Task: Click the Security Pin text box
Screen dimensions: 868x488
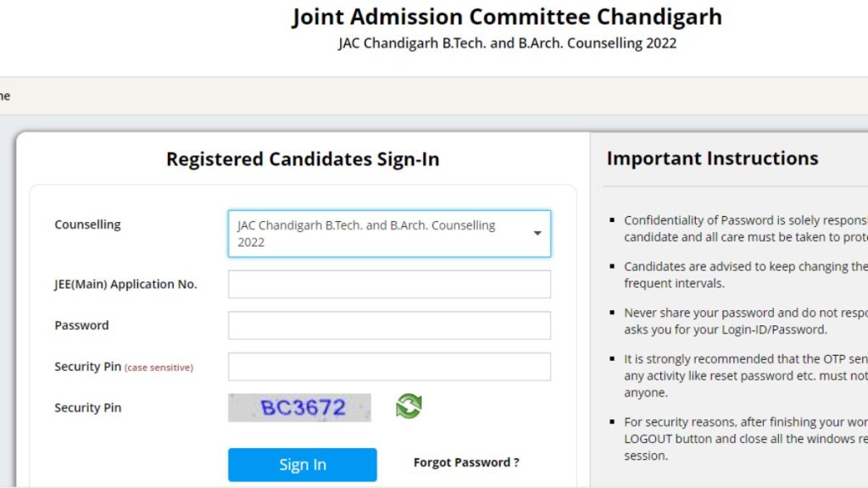Action: pos(389,366)
